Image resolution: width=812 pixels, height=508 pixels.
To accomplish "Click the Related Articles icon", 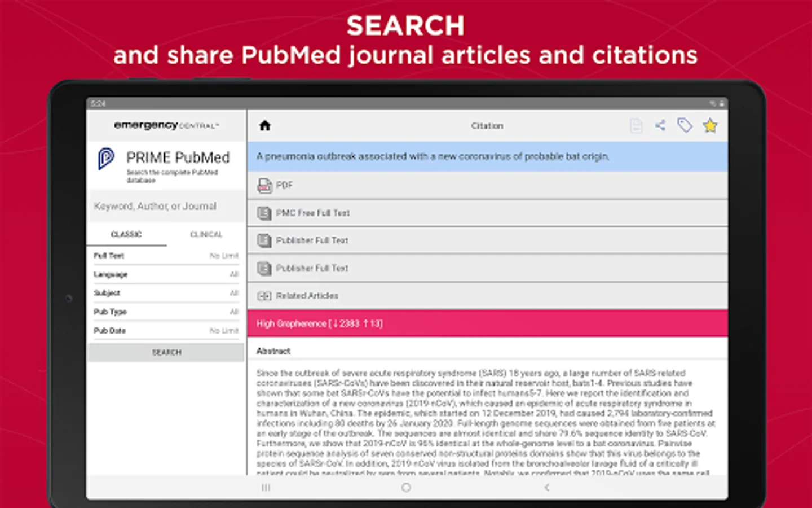I will (264, 296).
